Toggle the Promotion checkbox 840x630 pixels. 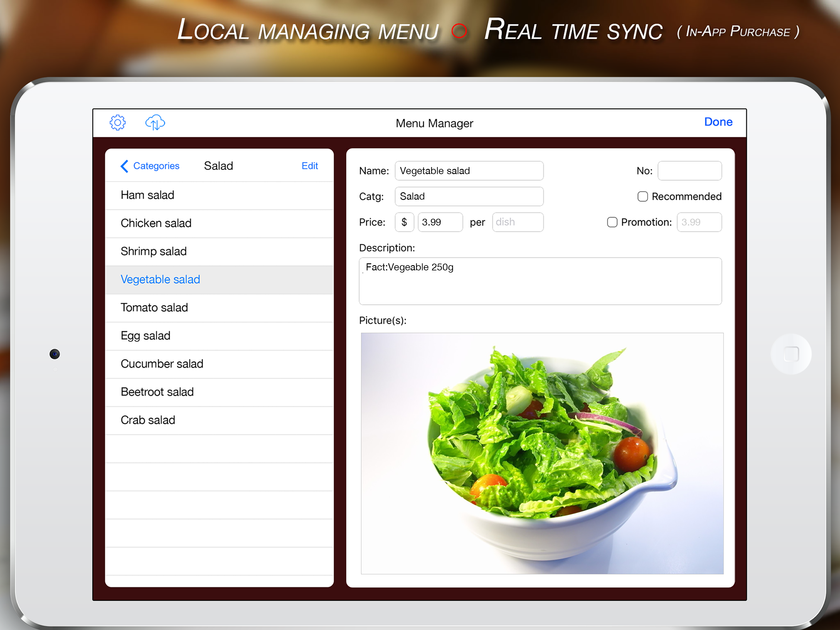612,222
